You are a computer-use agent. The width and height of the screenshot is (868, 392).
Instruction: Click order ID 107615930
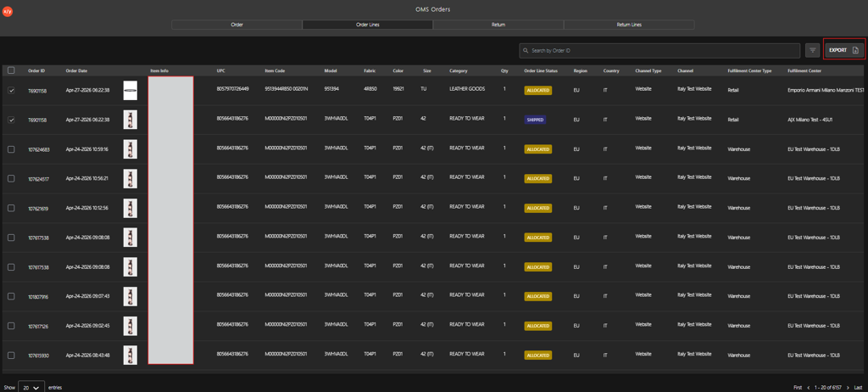(x=38, y=356)
